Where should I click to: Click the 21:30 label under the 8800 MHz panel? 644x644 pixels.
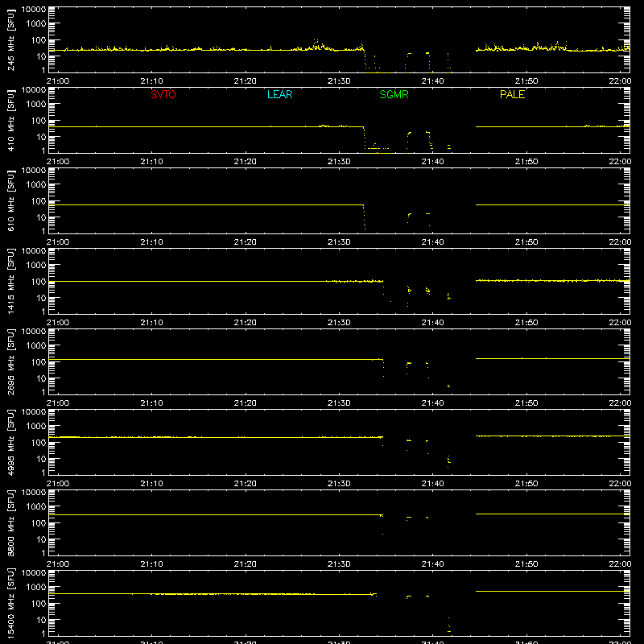339,564
